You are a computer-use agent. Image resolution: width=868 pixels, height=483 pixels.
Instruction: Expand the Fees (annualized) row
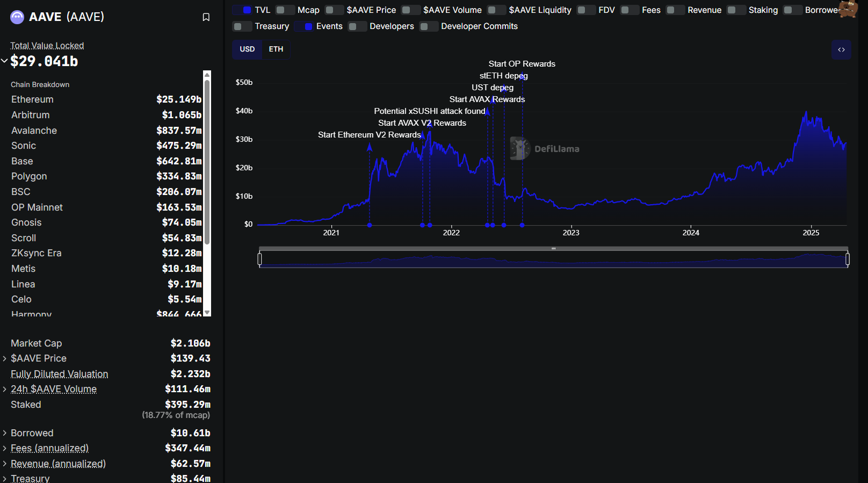click(4, 448)
